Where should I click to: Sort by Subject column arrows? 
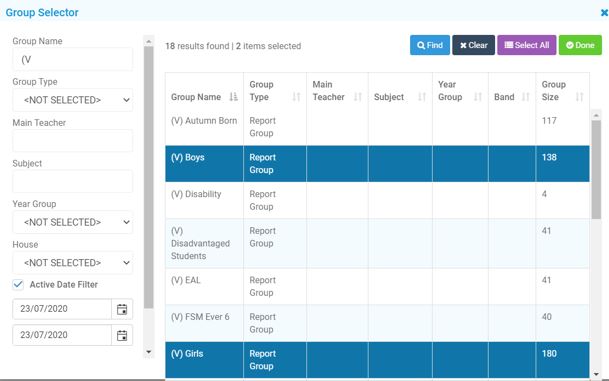[x=422, y=97]
